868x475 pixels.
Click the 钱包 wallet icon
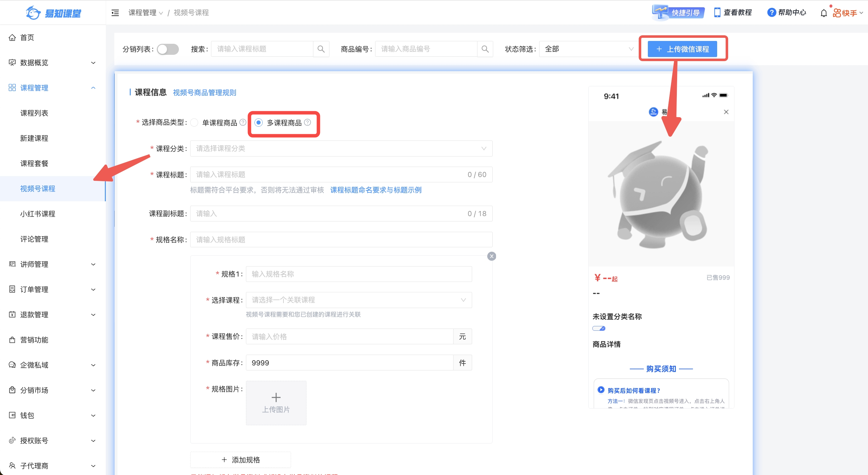point(12,415)
